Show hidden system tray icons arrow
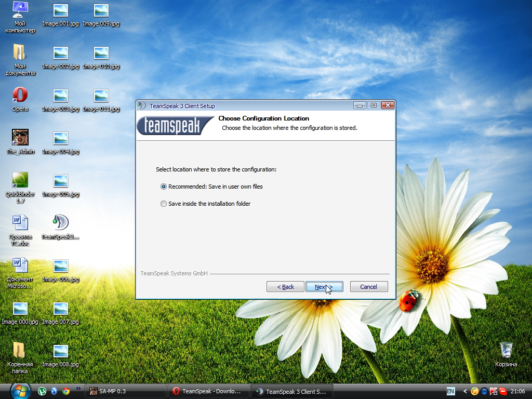The image size is (532, 399). 465,391
